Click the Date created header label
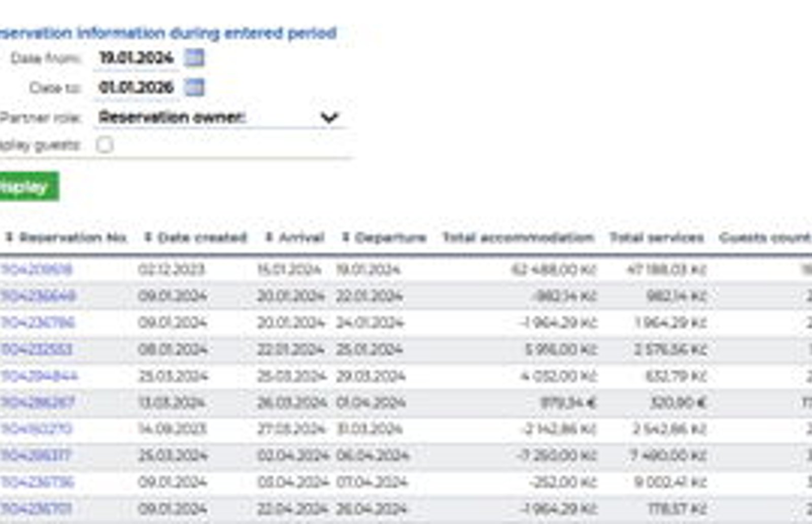The image size is (812, 524). coord(202,237)
